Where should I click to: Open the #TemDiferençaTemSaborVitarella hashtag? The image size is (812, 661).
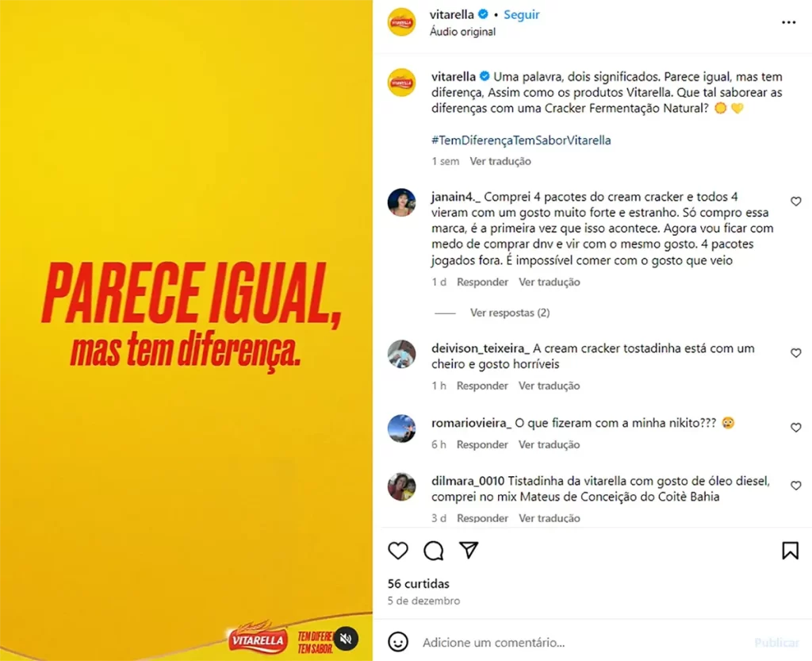click(x=521, y=140)
